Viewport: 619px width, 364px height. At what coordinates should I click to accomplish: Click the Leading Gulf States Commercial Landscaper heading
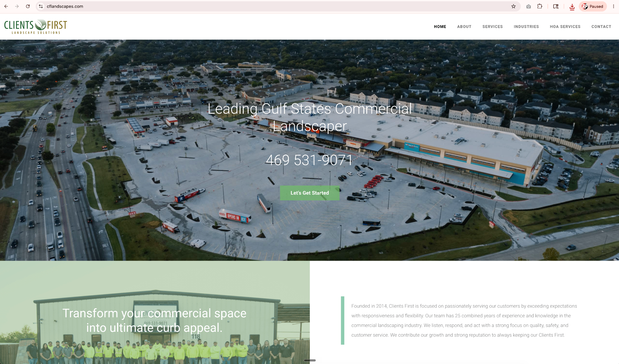tap(309, 117)
